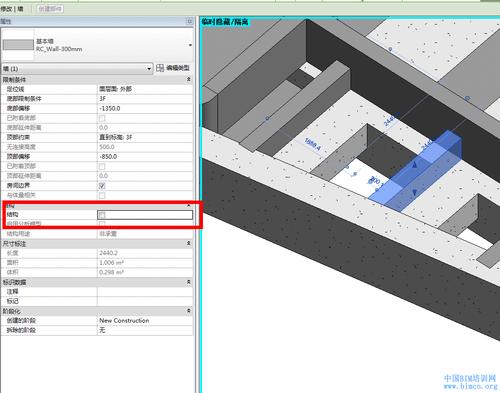Click the empty 注释 comments field
Viewport: 500px width, 393px height.
point(145,292)
